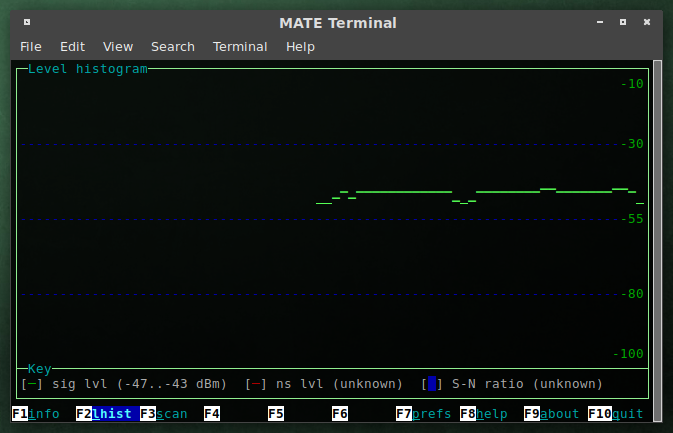
Task: Show the F8 help screen
Action: 484,414
